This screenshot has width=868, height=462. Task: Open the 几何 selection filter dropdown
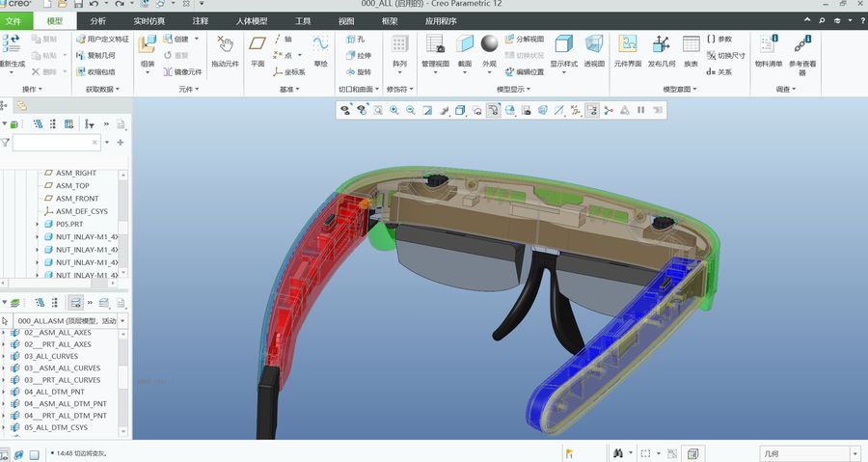point(855,453)
